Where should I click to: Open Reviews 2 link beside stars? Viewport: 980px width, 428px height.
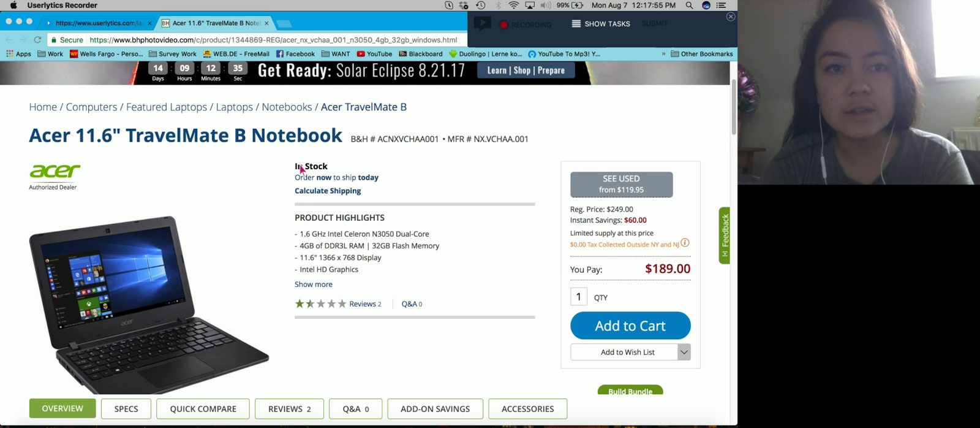pyautogui.click(x=365, y=304)
